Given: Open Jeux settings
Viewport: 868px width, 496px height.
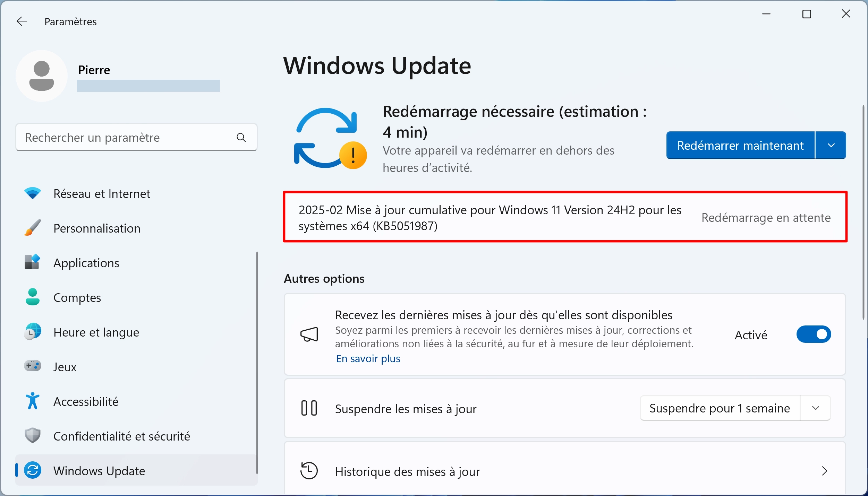Looking at the screenshot, I should click(136, 367).
